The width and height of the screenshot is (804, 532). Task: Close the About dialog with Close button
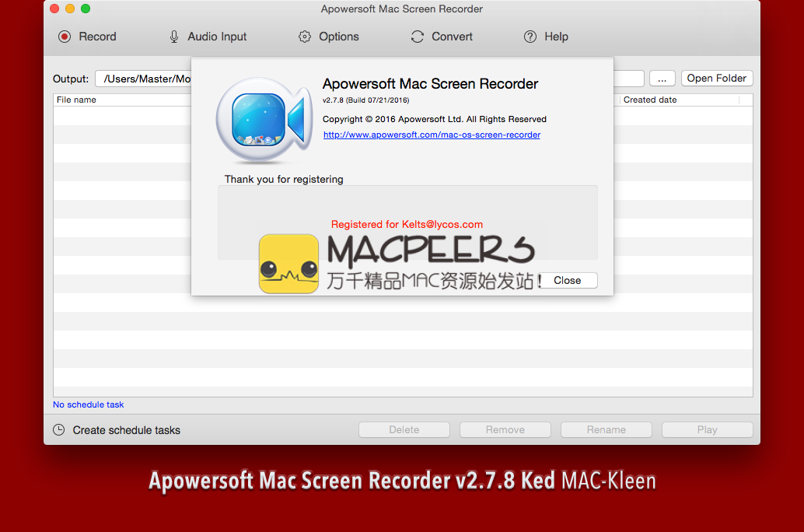(x=568, y=281)
